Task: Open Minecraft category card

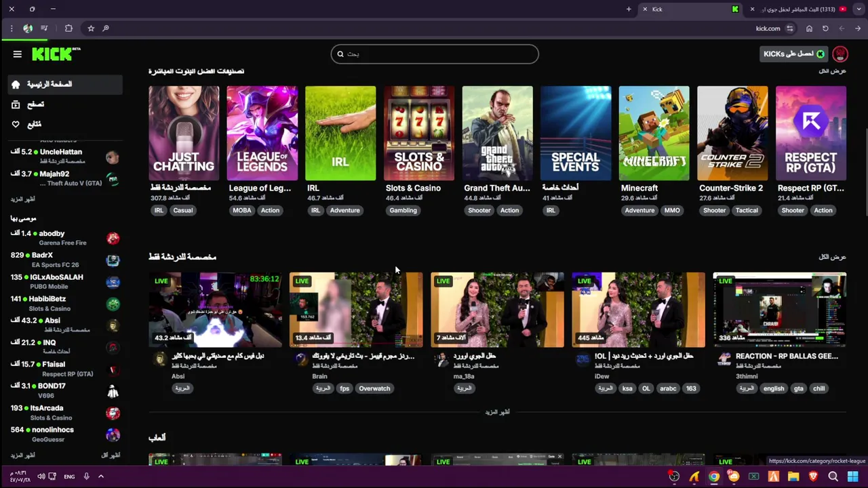Action: point(654,134)
